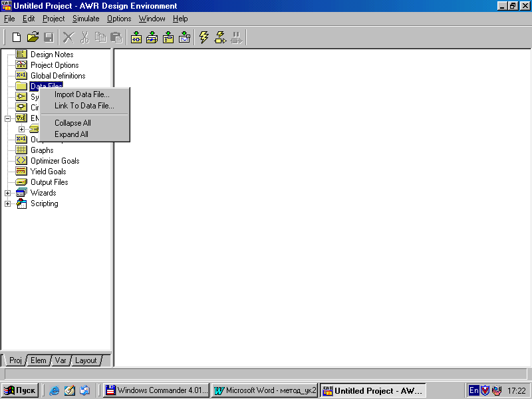The width and height of the screenshot is (532, 399).
Task: Click Untitled Project AWR taskbar button
Action: click(x=372, y=390)
